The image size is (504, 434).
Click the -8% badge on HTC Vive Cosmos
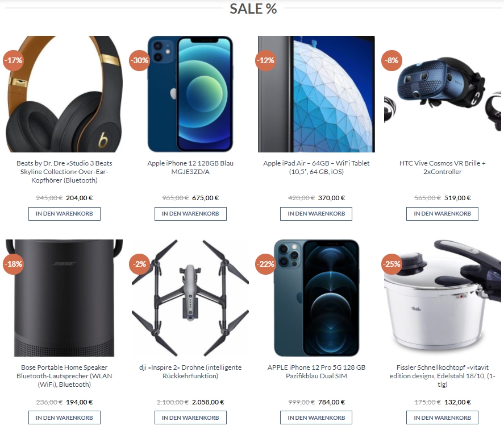(391, 60)
